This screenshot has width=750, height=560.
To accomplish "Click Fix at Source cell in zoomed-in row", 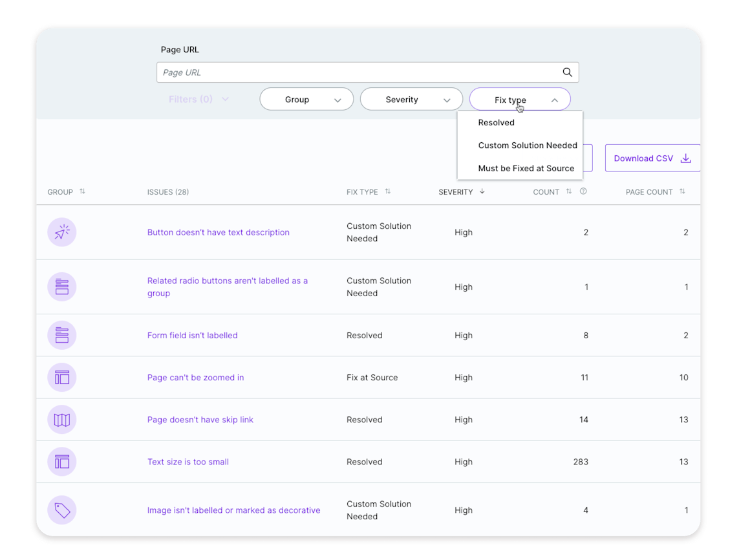I will (x=372, y=377).
